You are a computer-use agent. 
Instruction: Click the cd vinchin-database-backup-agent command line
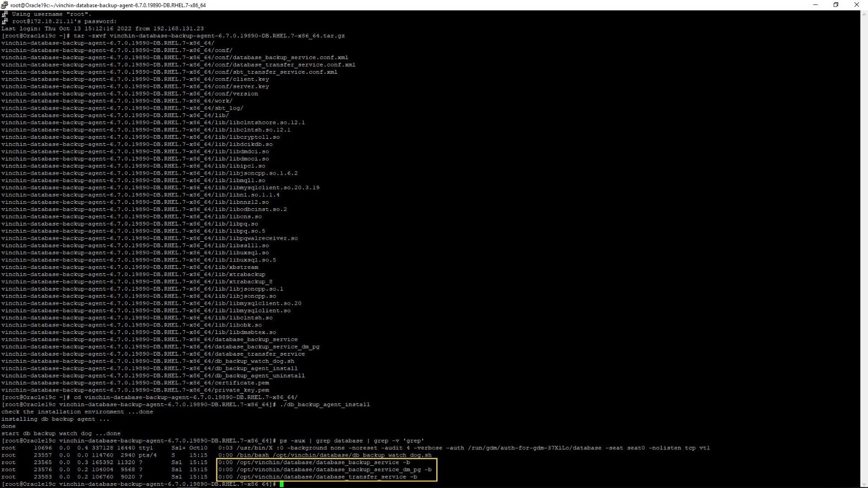[x=149, y=397]
